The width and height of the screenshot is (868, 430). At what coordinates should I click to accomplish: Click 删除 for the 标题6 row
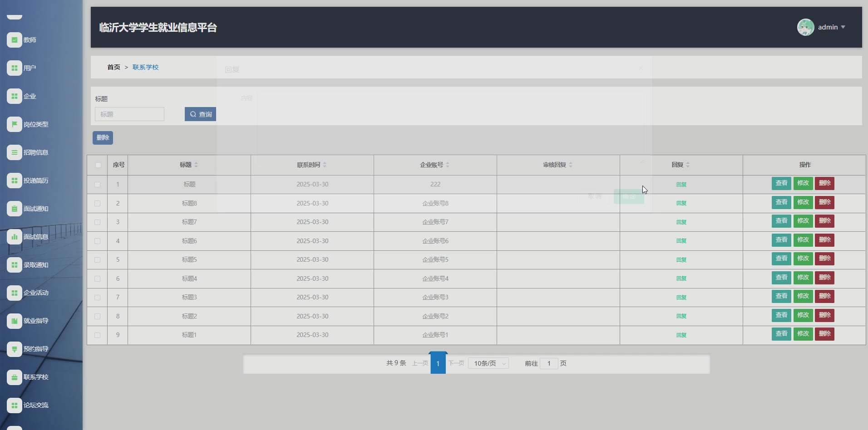[824, 240]
